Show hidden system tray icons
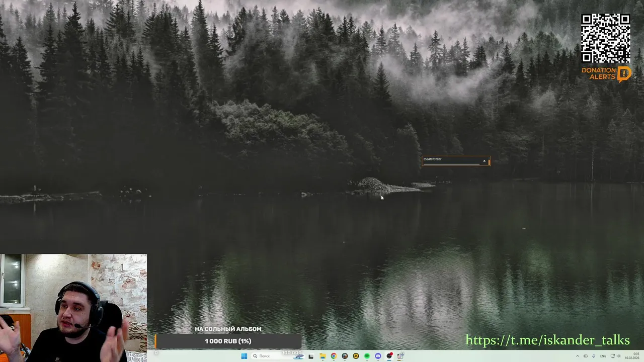The image size is (644, 362). pos(578,356)
